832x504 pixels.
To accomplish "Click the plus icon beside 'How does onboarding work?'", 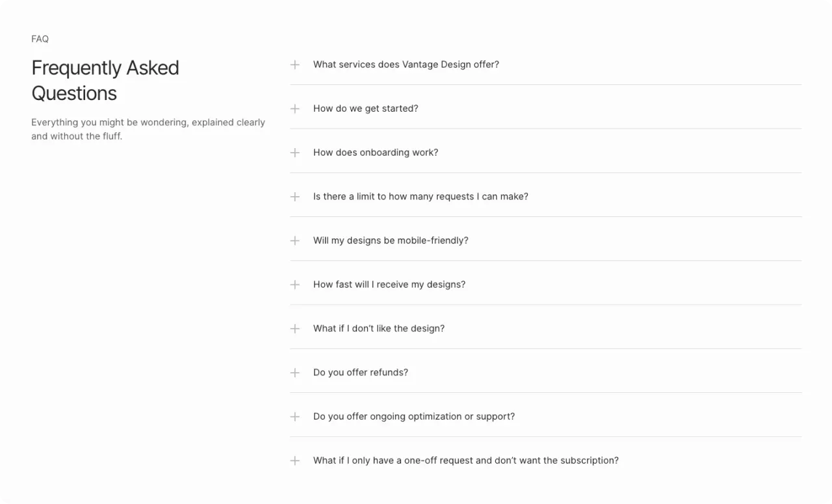I will 295,153.
